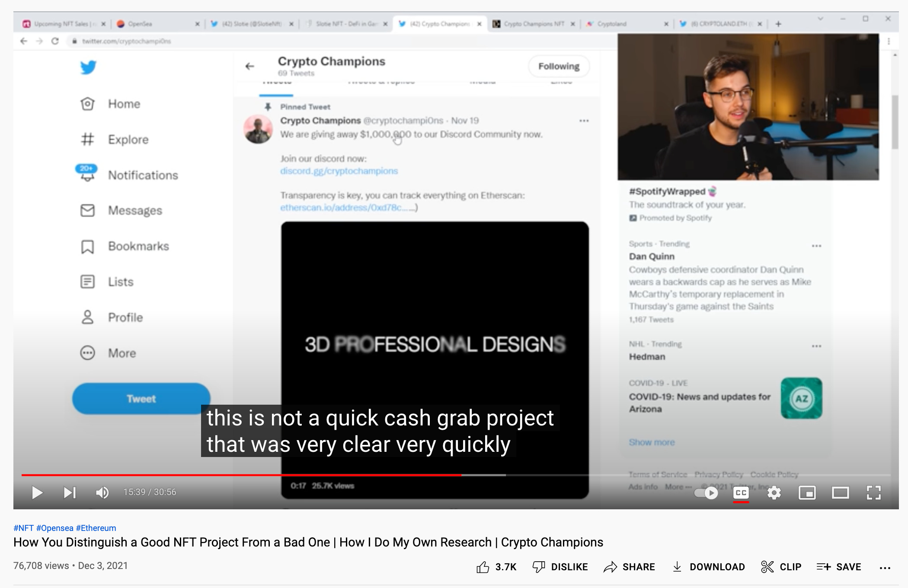Enter full screen mode
This screenshot has height=588, width=908.
point(873,493)
